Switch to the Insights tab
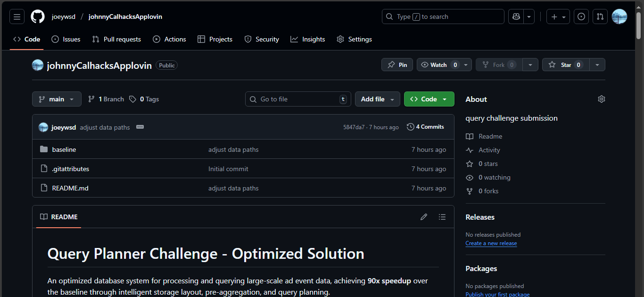 (308, 39)
